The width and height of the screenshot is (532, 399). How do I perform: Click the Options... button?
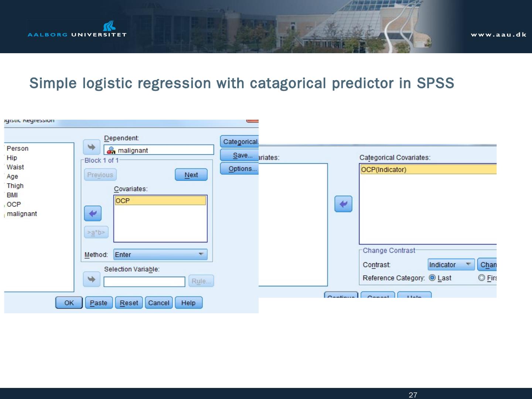click(240, 169)
